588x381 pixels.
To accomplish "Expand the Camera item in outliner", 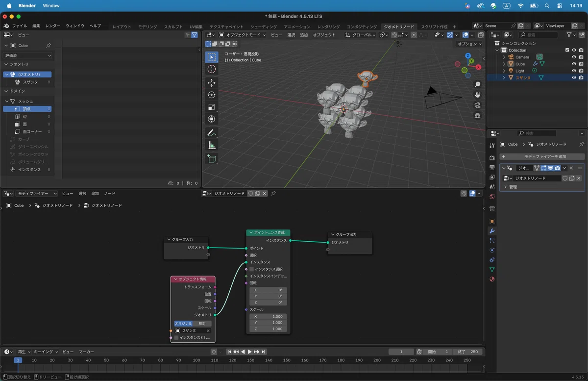I will (504, 57).
